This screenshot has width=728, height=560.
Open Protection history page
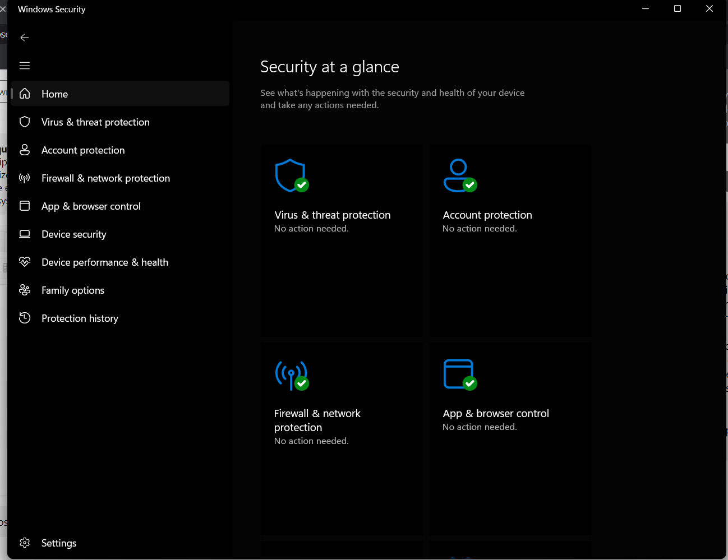pos(120,318)
